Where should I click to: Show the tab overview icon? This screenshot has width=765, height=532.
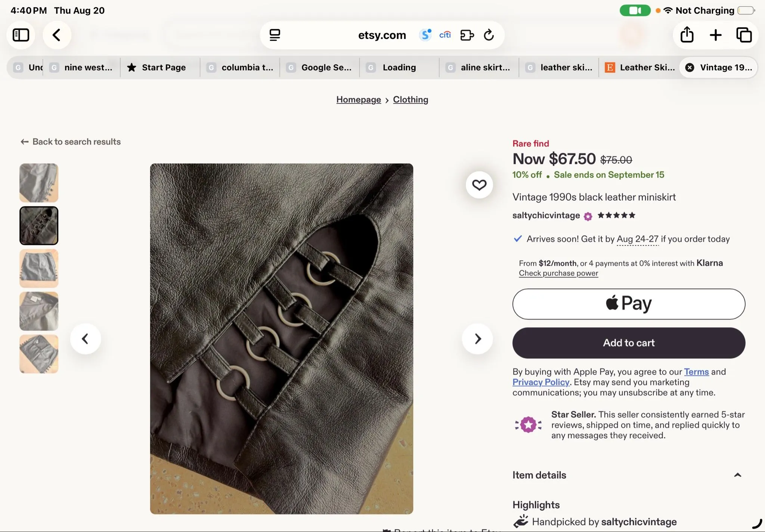tap(744, 35)
